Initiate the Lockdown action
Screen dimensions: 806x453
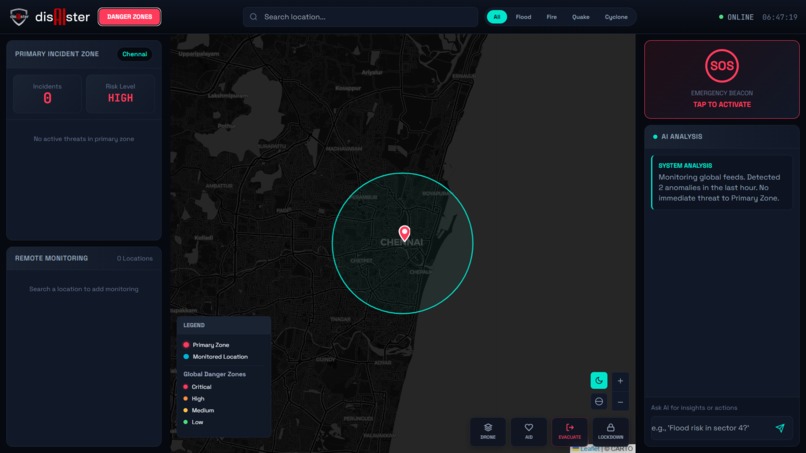pyautogui.click(x=610, y=431)
